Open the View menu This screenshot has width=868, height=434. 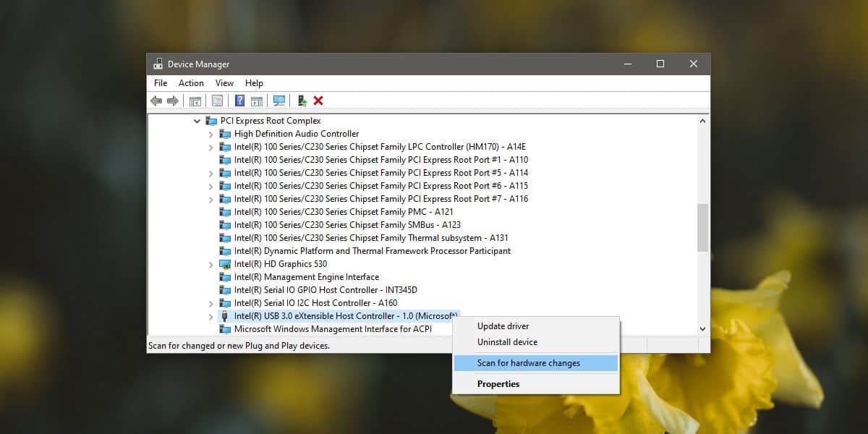coord(224,82)
